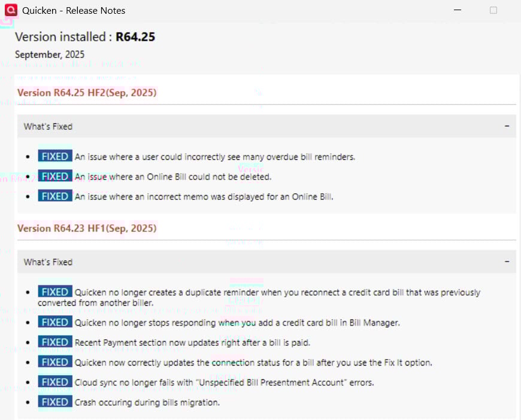521x420 pixels.
Task: Click the FIXED badge for incorrect memo issue
Action: (x=55, y=196)
